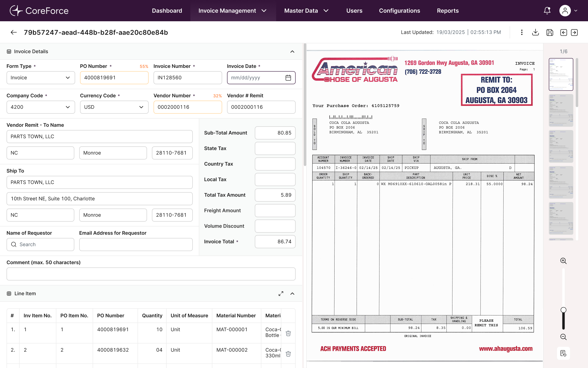Click the zoom in magnifier icon

(563, 261)
